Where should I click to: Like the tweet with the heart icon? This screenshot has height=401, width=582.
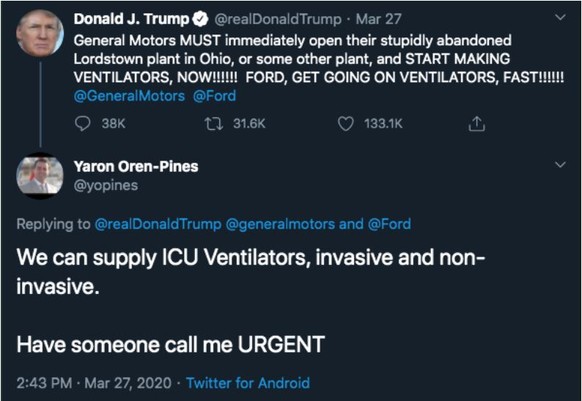point(346,124)
